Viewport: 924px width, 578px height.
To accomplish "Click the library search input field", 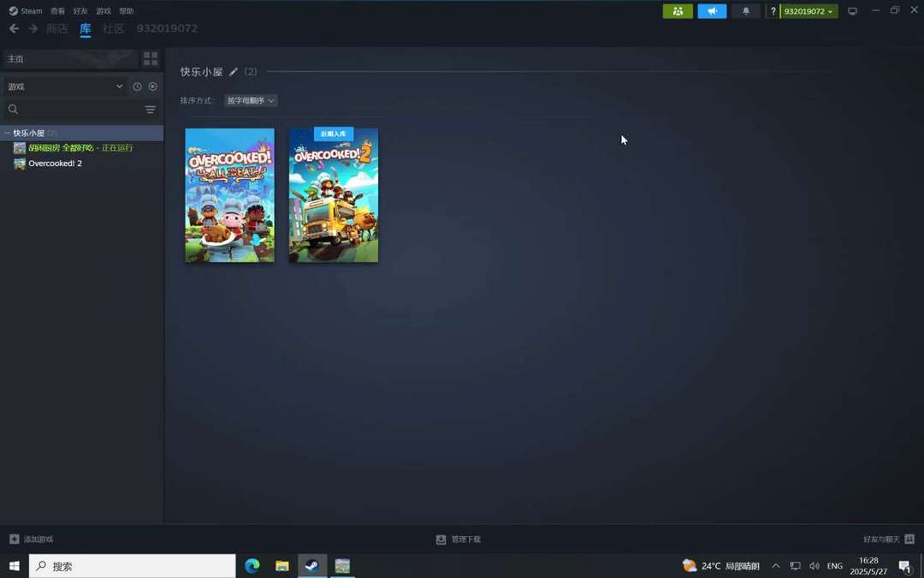I will point(80,110).
